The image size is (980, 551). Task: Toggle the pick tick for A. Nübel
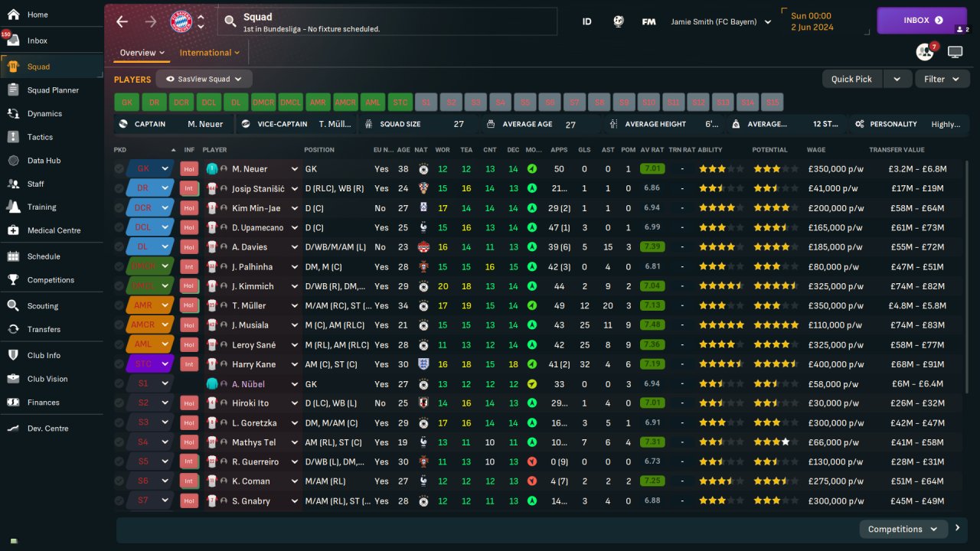[119, 384]
